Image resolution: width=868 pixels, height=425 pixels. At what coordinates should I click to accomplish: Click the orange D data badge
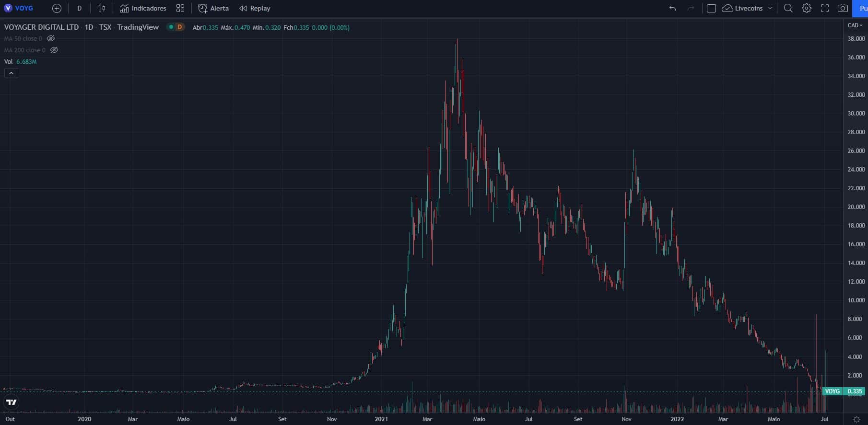(180, 27)
